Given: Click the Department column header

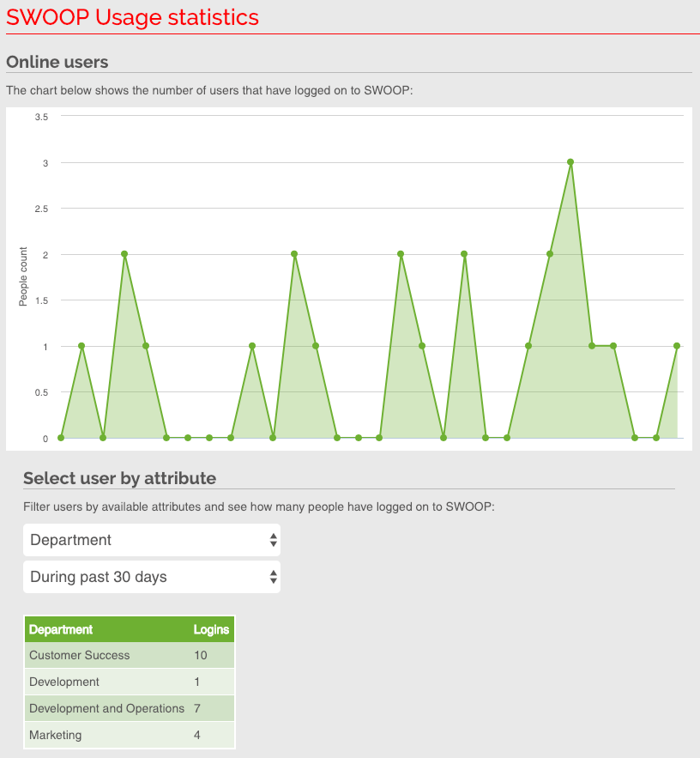Looking at the screenshot, I should click(x=61, y=629).
